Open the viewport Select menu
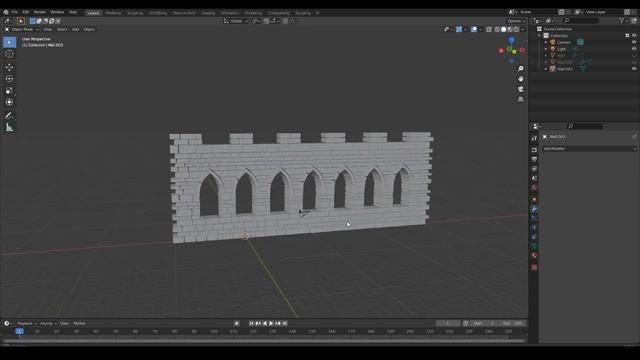This screenshot has height=360, width=640. (62, 29)
